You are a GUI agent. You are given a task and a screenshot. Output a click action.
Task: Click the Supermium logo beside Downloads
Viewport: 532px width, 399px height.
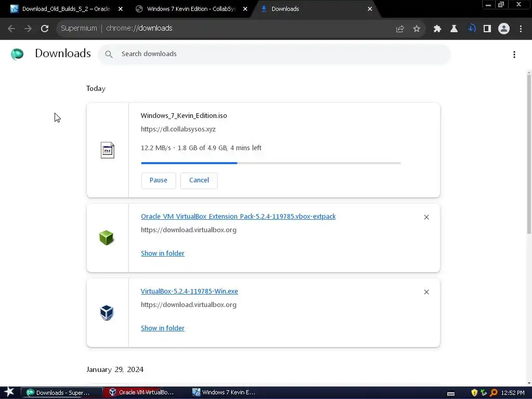[17, 54]
